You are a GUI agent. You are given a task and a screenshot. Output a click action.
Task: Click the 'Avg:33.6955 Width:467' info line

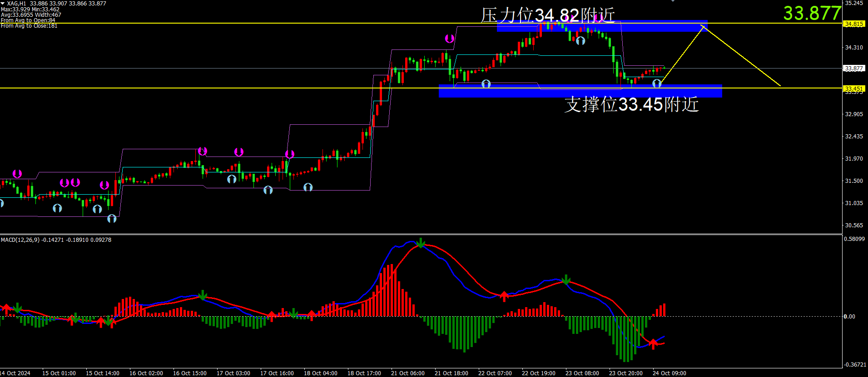pyautogui.click(x=31, y=15)
